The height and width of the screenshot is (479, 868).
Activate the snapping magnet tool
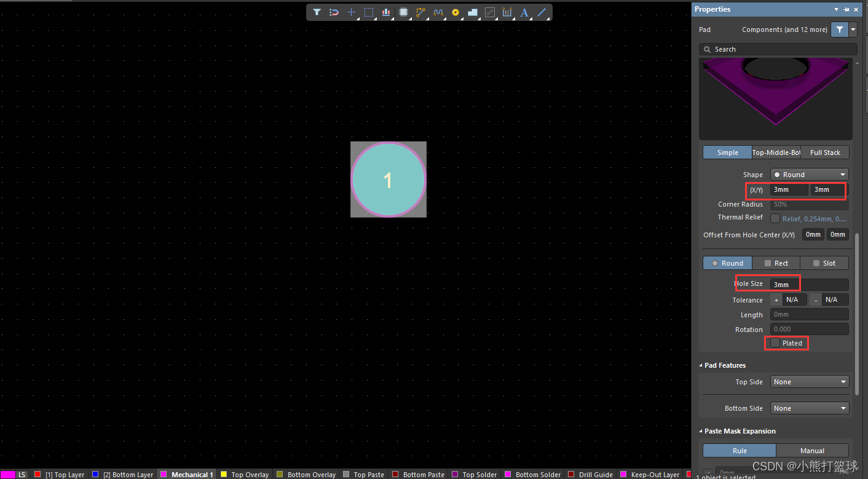334,12
